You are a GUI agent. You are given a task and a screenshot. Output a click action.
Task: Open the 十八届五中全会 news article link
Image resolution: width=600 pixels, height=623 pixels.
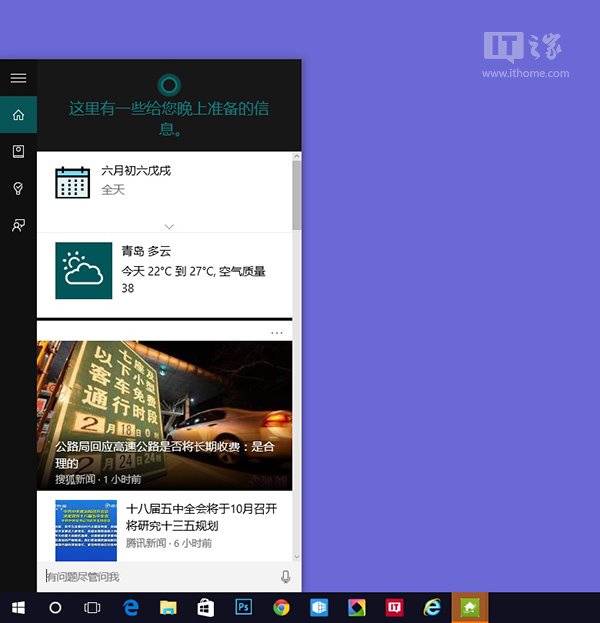201,517
